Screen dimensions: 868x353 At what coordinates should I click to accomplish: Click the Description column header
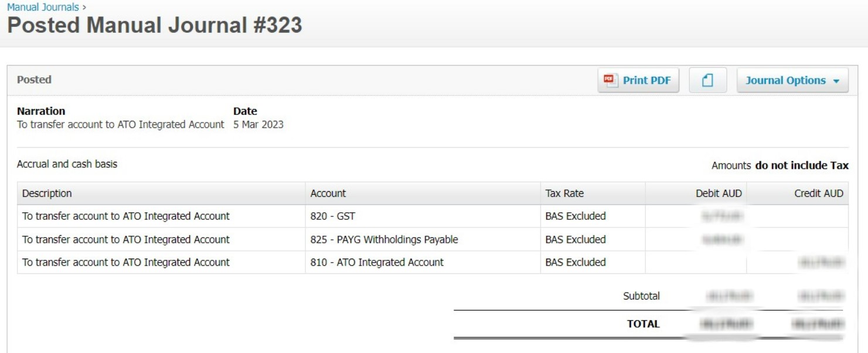(x=47, y=194)
